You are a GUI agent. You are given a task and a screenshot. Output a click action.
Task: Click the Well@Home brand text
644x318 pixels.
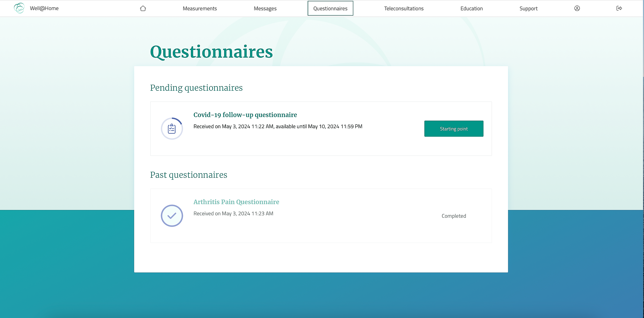pos(44,8)
